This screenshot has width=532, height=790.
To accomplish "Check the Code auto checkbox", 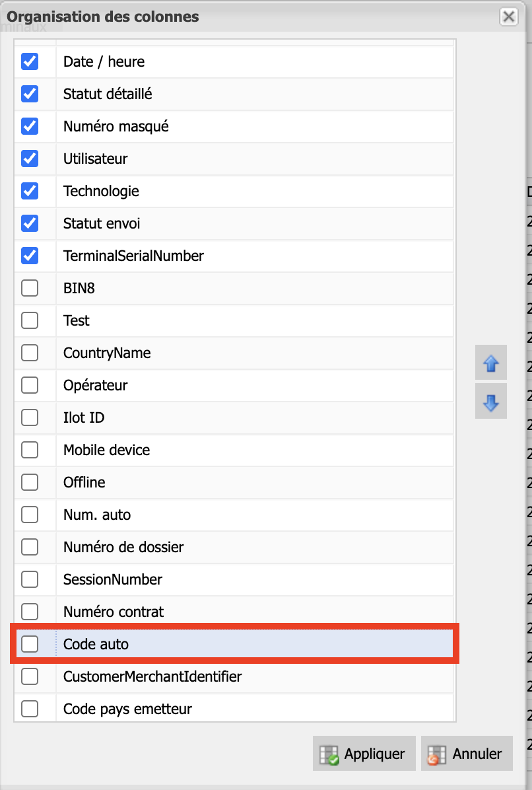I will click(x=30, y=644).
